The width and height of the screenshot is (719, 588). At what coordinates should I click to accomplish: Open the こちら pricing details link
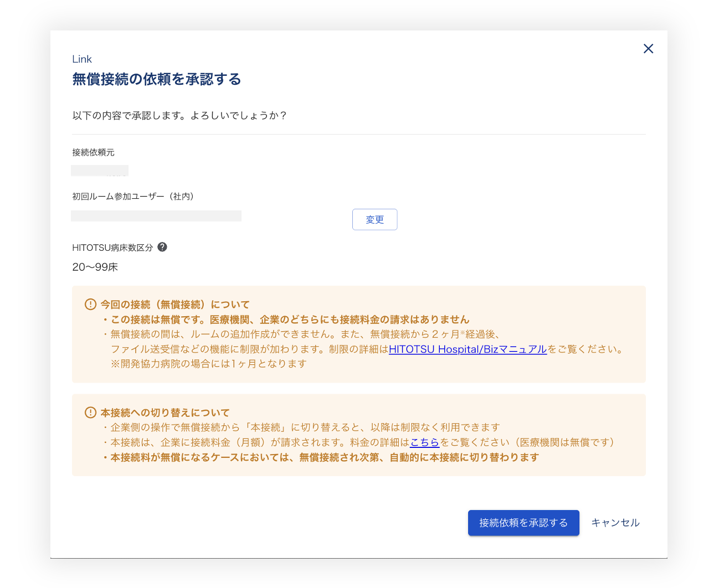424,442
